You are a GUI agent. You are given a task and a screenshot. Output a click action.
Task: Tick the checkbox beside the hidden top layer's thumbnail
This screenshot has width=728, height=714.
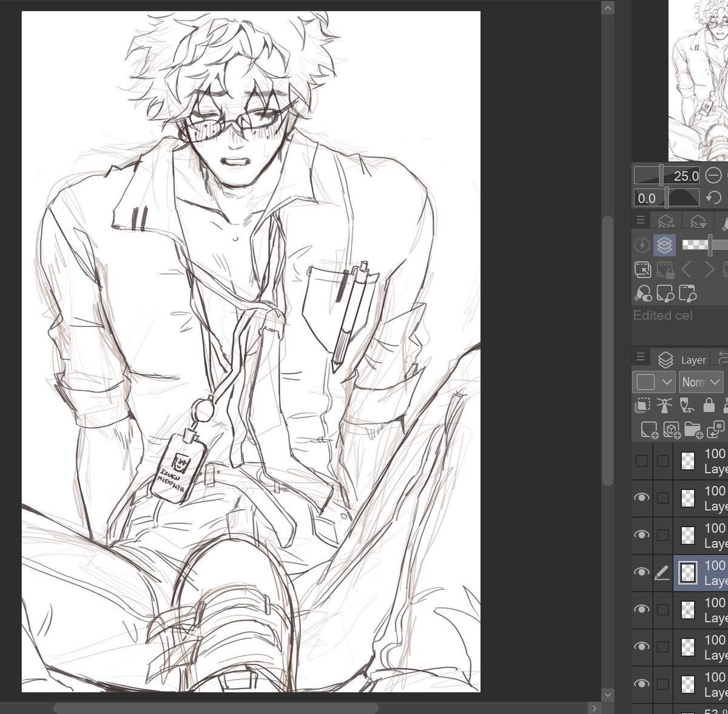click(x=663, y=460)
